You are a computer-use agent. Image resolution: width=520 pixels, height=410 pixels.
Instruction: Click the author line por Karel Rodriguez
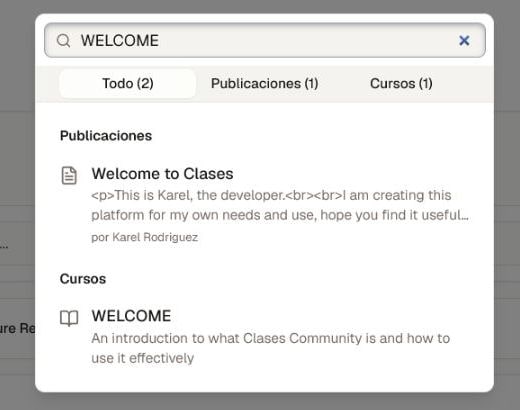[144, 237]
